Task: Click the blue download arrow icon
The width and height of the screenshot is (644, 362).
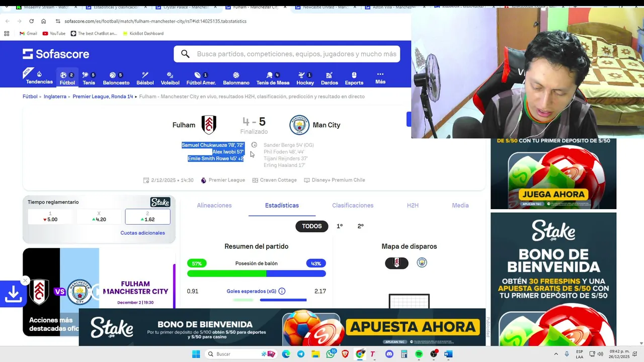Action: pyautogui.click(x=13, y=294)
